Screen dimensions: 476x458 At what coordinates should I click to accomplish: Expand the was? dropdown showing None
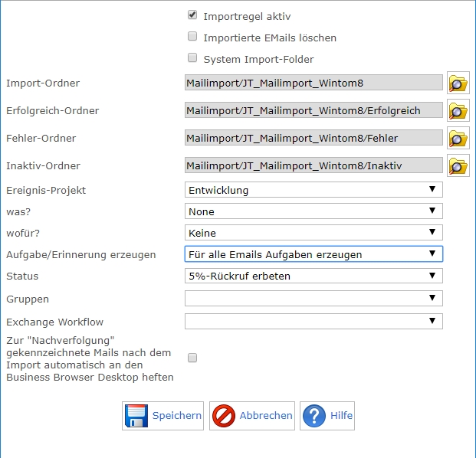pyautogui.click(x=314, y=211)
